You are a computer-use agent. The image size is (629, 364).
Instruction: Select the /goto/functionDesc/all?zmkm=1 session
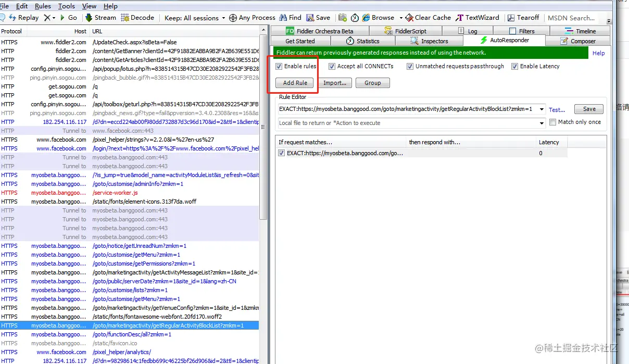[x=129, y=334]
